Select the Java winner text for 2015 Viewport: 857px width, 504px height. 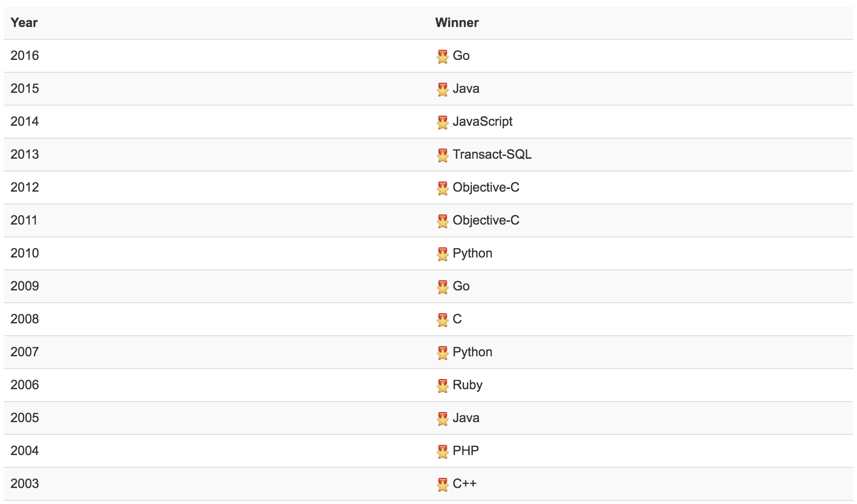[x=466, y=89]
